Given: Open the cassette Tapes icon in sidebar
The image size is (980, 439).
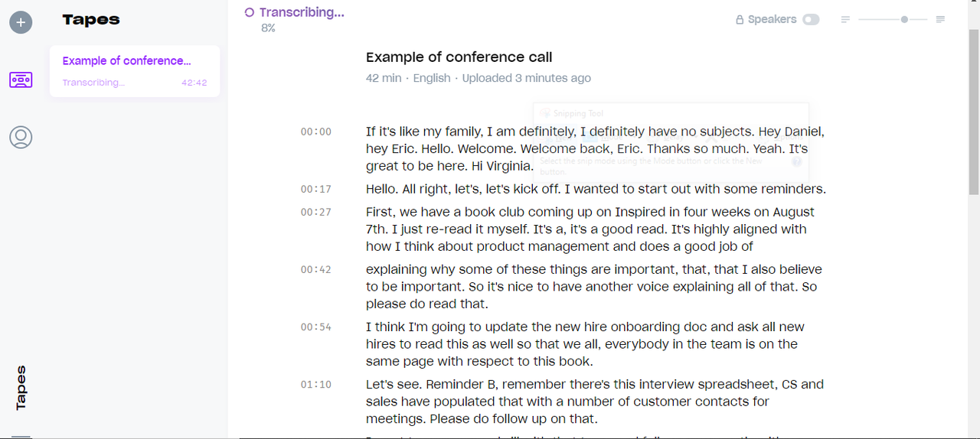Looking at the screenshot, I should (x=21, y=80).
